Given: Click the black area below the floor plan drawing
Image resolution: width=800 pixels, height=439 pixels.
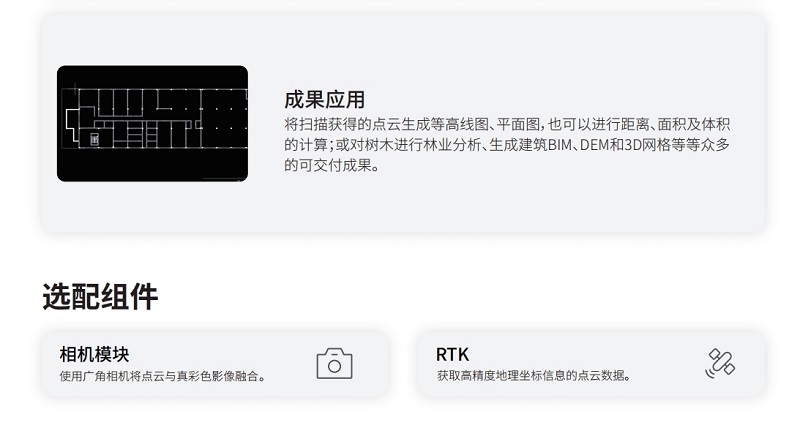Looking at the screenshot, I should click(153, 164).
